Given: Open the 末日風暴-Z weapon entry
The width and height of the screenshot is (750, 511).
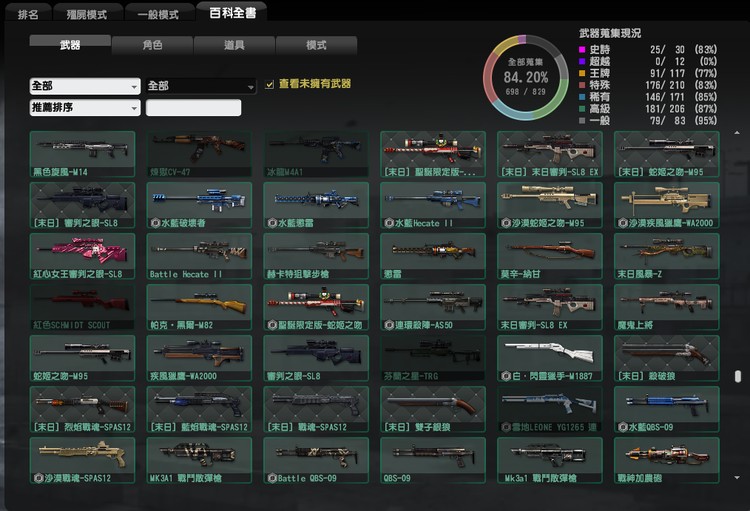Looking at the screenshot, I should [667, 256].
